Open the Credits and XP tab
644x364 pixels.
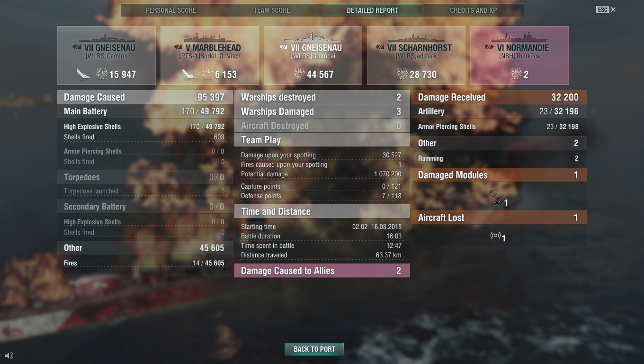coord(474,10)
